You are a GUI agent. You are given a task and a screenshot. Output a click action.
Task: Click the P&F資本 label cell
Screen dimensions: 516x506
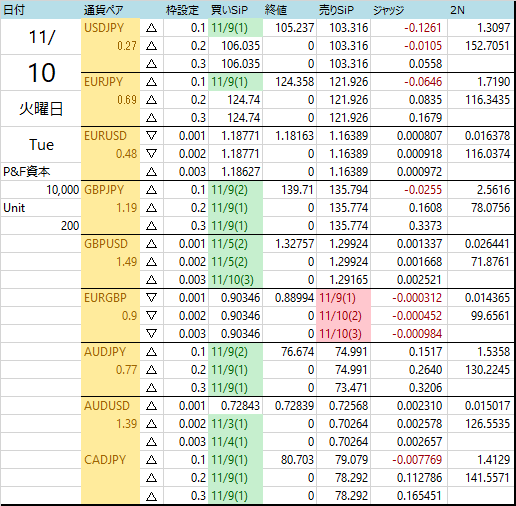click(41, 172)
